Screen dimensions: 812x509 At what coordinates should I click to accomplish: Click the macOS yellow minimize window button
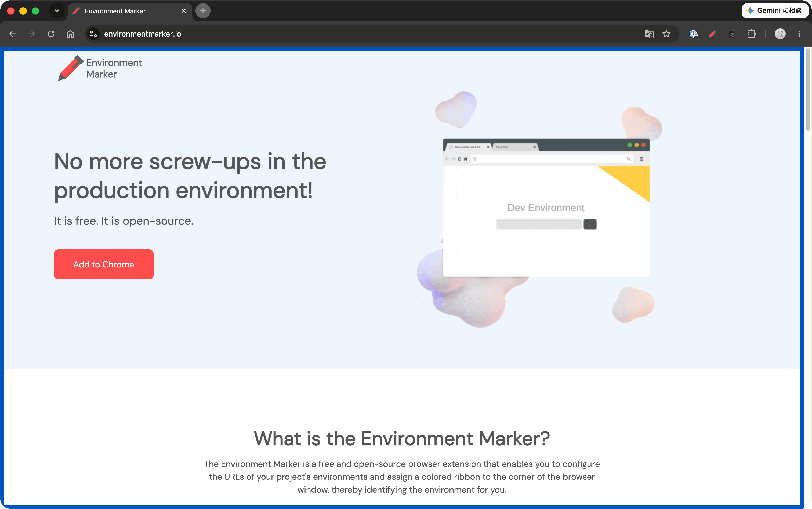point(23,11)
